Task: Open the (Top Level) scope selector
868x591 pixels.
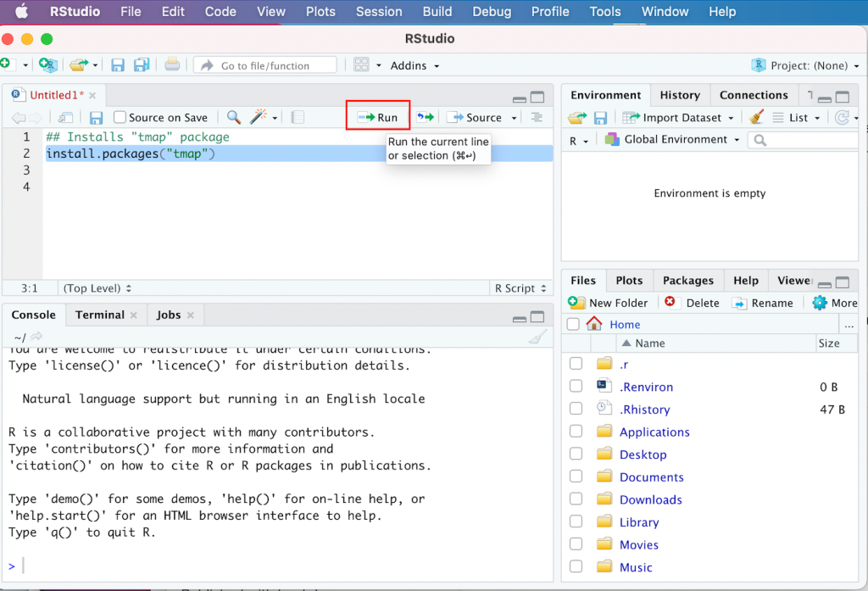Action: tap(97, 288)
